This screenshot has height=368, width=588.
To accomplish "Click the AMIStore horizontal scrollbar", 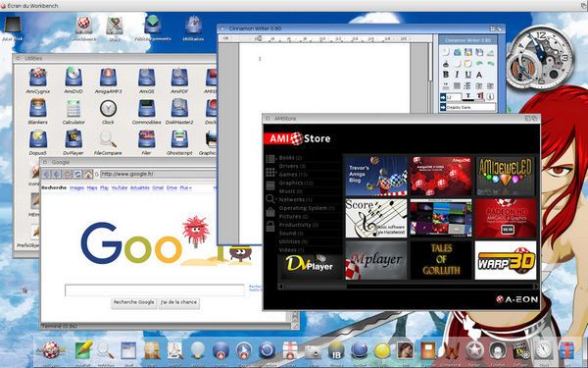I will click(x=409, y=287).
